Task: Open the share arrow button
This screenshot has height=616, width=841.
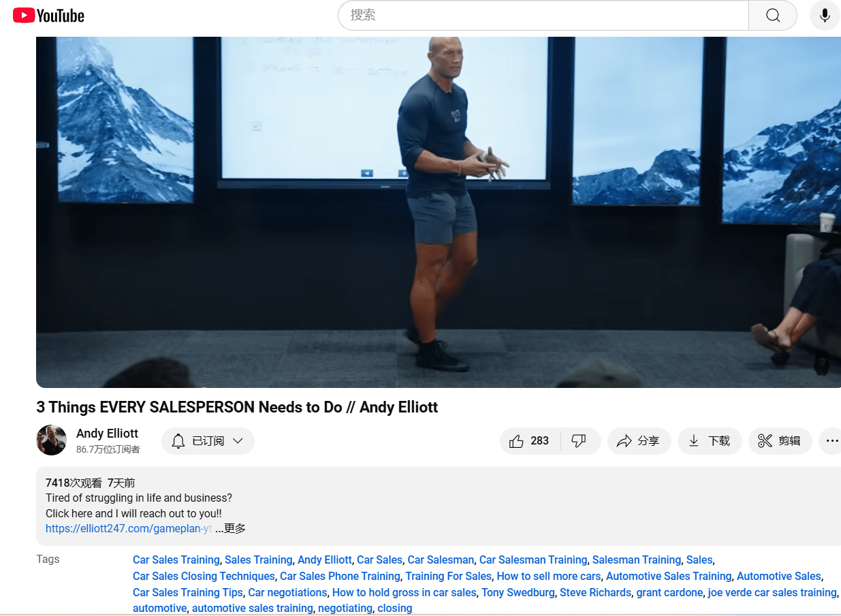Action: (x=639, y=441)
